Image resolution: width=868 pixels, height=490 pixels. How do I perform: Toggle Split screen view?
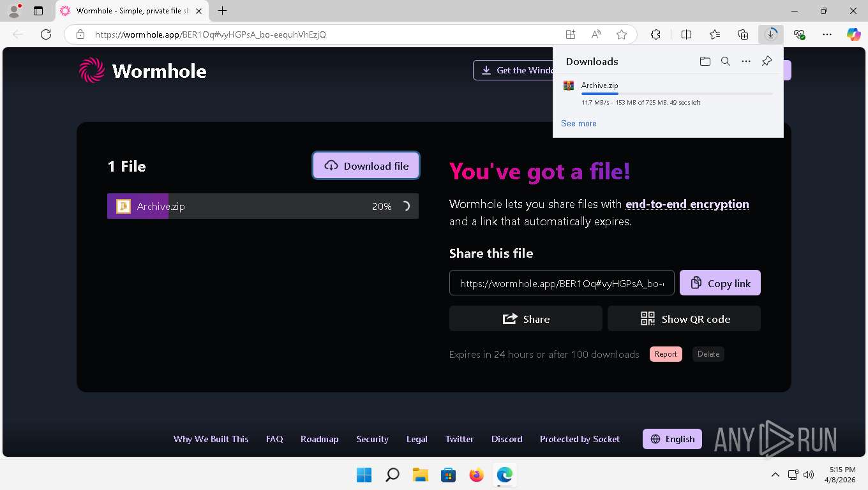[x=686, y=34]
